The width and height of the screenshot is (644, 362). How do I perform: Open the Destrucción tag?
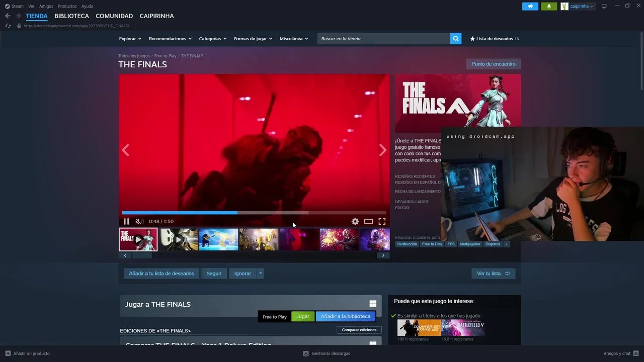tap(407, 244)
